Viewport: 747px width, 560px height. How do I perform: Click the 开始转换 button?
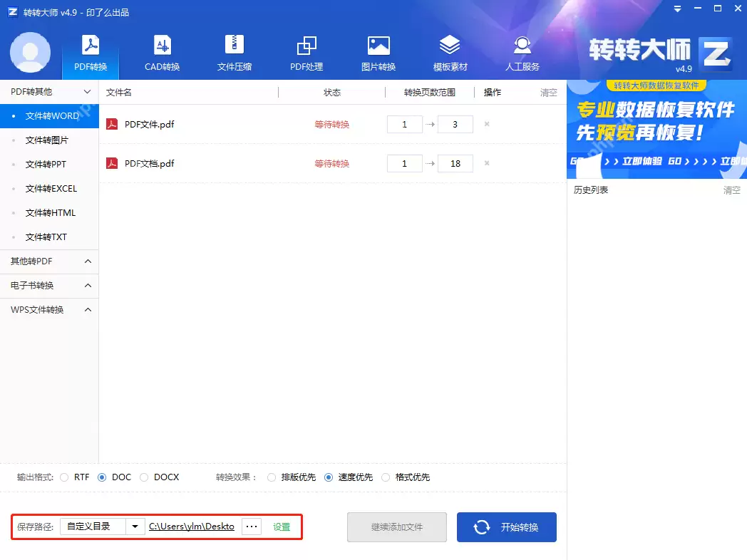click(506, 527)
